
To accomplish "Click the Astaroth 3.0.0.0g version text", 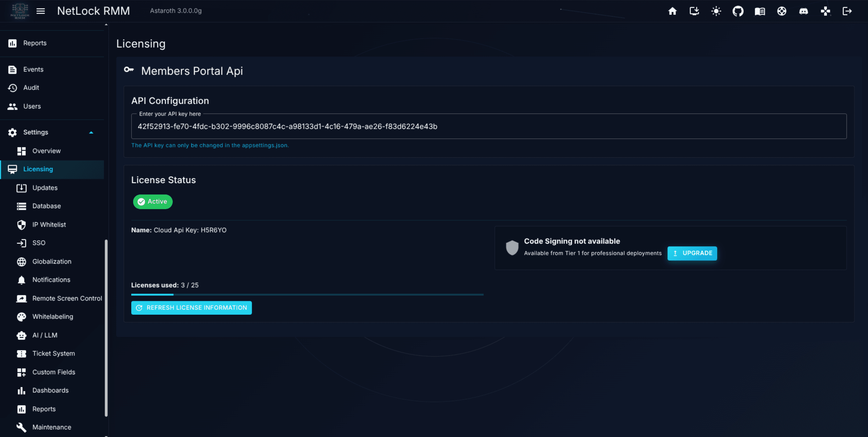I will pos(176,11).
